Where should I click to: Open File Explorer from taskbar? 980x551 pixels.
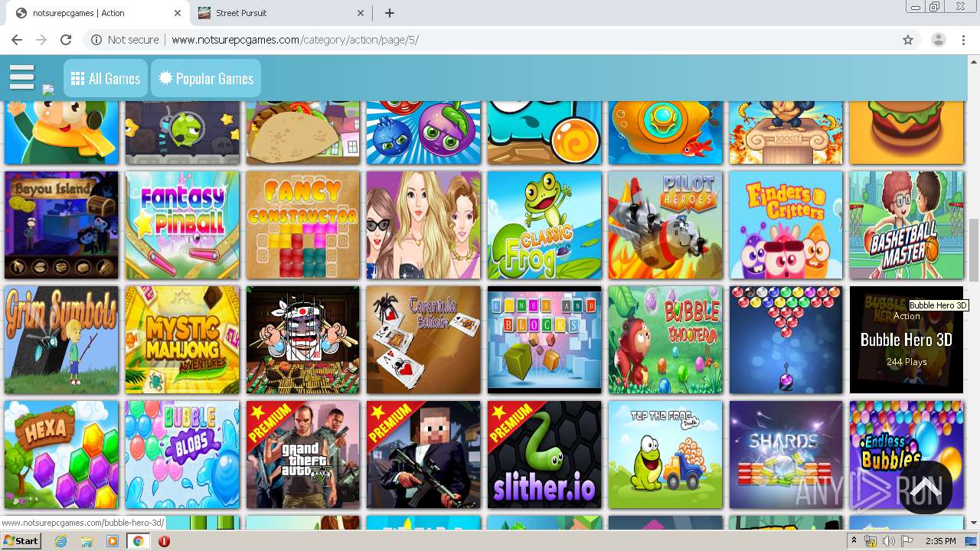coord(87,541)
